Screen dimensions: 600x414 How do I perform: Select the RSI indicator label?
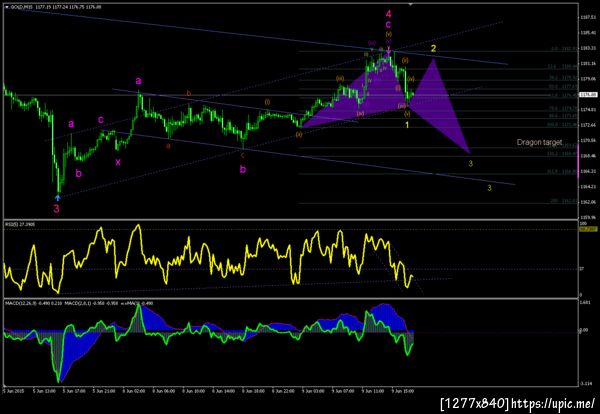pos(20,224)
